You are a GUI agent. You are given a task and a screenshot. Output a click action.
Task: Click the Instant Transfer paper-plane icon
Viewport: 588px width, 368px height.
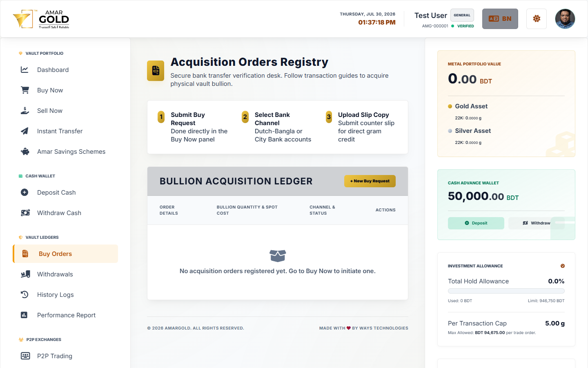24,131
